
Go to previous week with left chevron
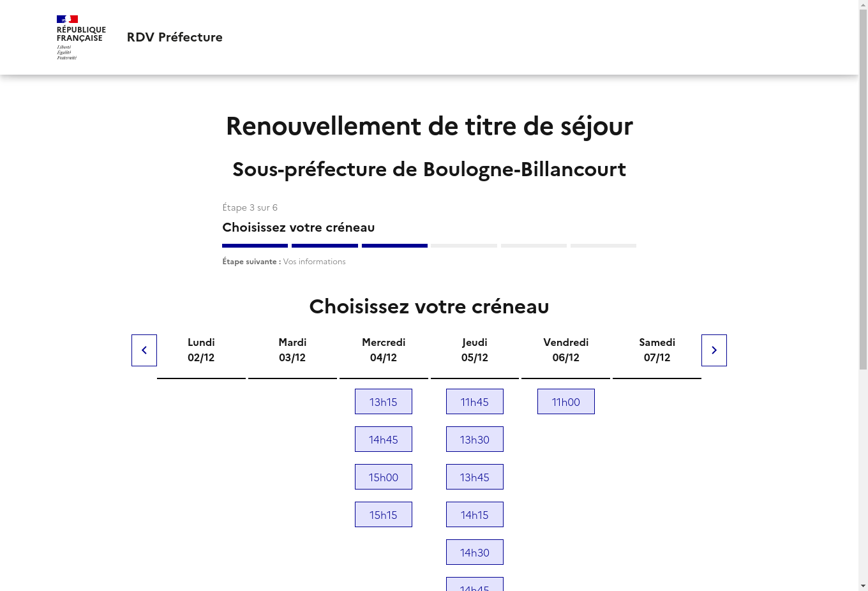(144, 350)
